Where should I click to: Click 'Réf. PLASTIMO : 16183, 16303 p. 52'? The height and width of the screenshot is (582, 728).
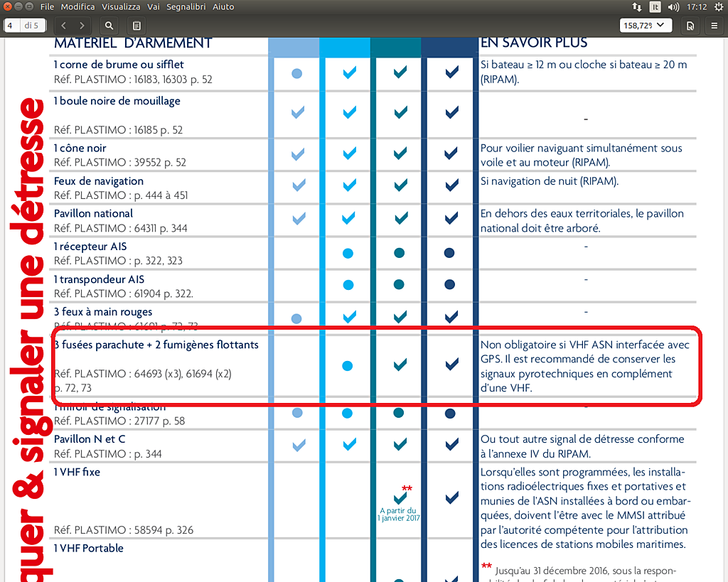pos(133,80)
